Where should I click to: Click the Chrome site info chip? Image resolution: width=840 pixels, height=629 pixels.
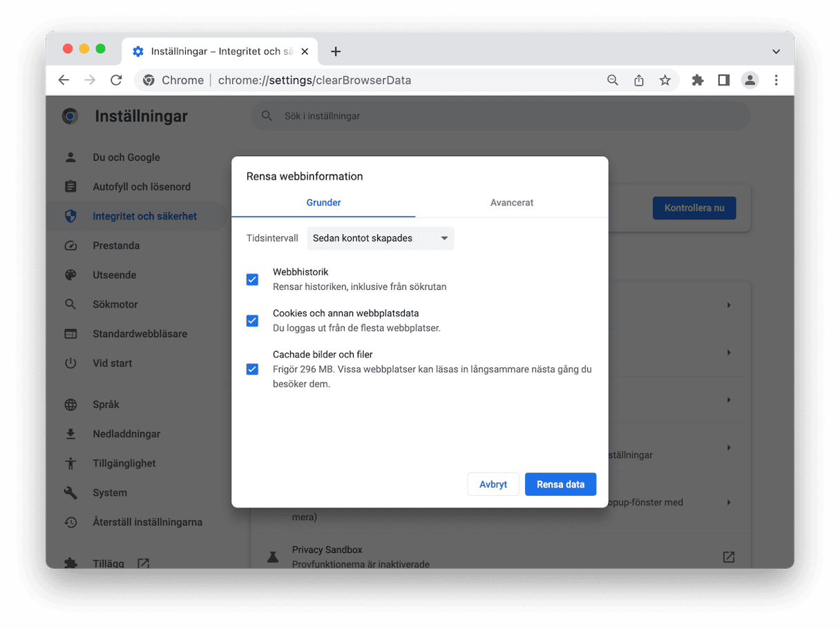pos(173,80)
